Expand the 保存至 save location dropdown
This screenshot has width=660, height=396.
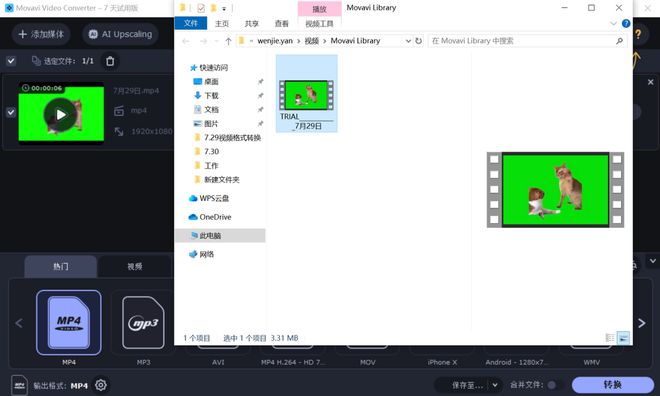495,385
